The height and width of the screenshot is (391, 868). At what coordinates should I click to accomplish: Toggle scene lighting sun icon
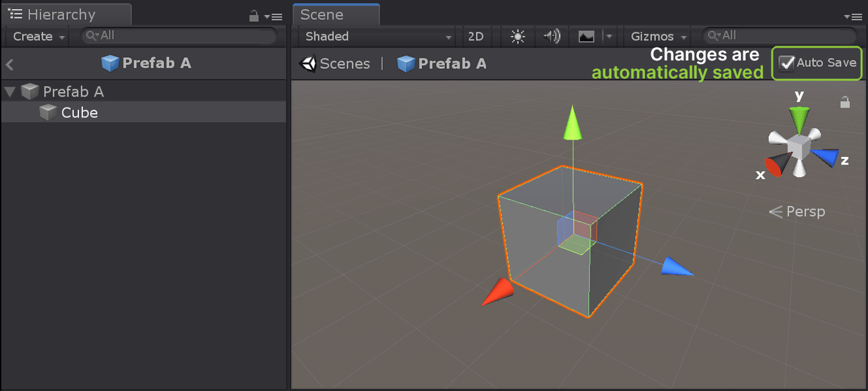pyautogui.click(x=518, y=37)
